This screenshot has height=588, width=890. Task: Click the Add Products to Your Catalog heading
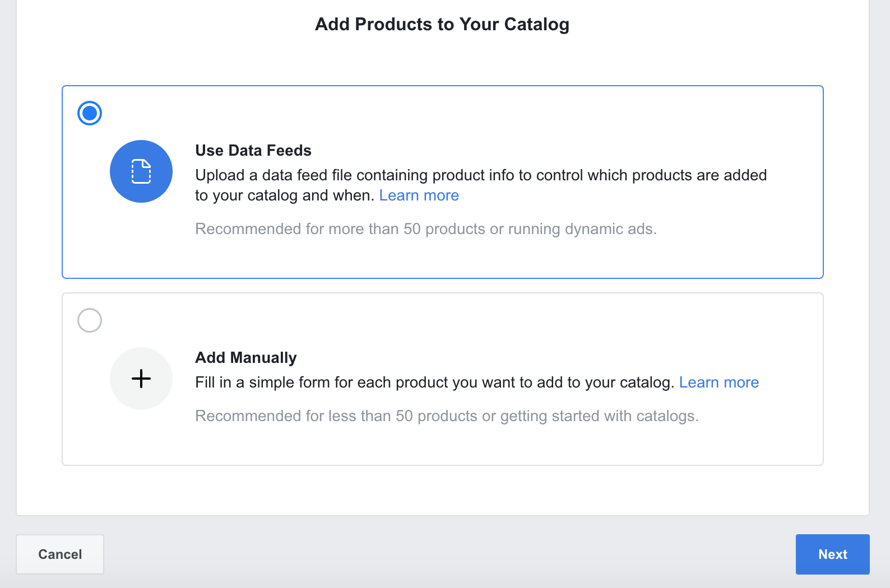click(442, 25)
